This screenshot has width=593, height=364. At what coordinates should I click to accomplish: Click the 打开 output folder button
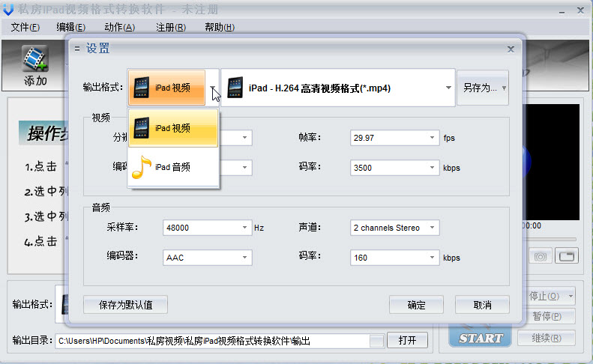[x=407, y=341]
